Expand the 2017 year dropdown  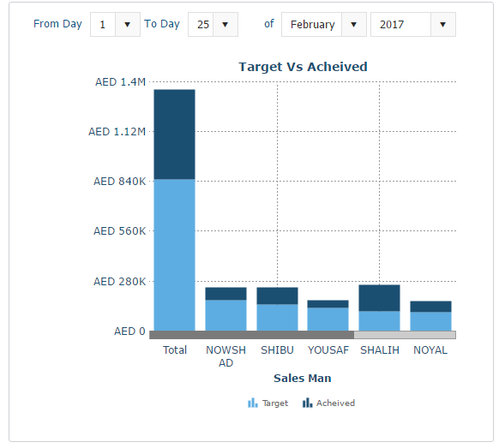pos(442,25)
